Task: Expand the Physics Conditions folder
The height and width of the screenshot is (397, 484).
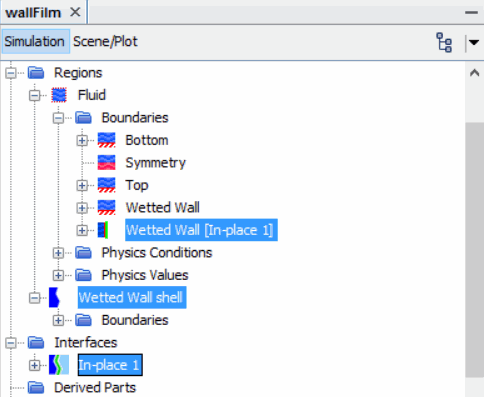Action: 58,253
